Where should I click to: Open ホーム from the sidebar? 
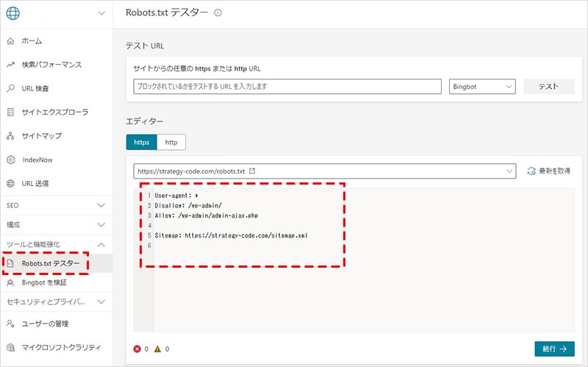click(x=32, y=41)
